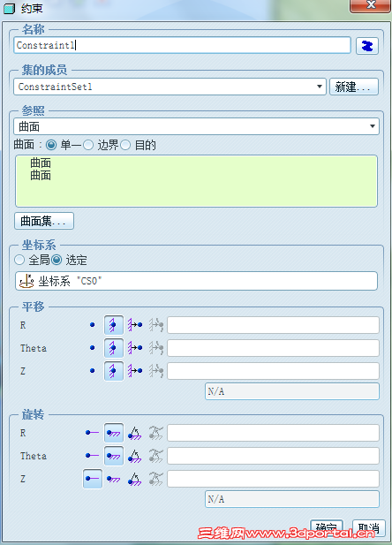Set rotation Theta to Prescribed

click(135, 456)
